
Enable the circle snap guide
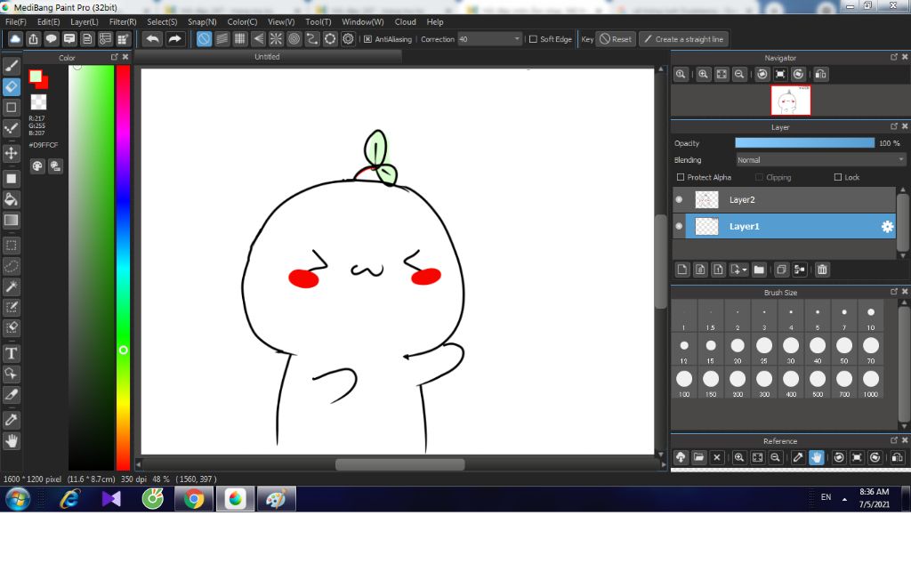point(294,39)
